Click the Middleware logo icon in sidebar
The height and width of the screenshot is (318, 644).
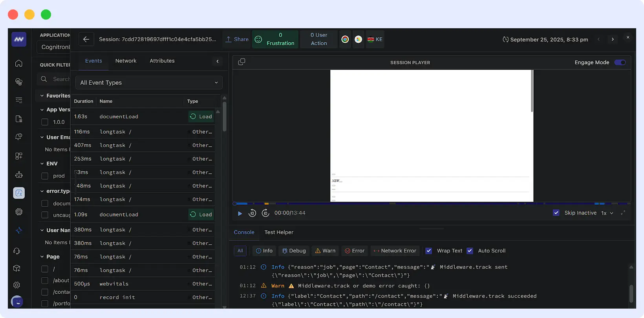[x=19, y=39]
